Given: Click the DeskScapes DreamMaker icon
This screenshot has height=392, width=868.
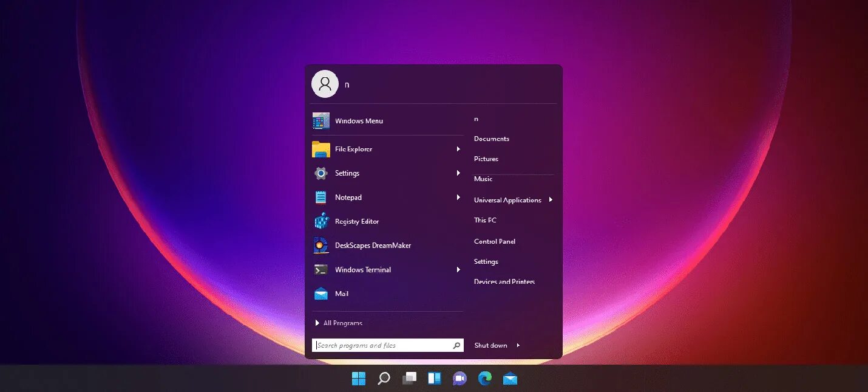Looking at the screenshot, I should (321, 246).
